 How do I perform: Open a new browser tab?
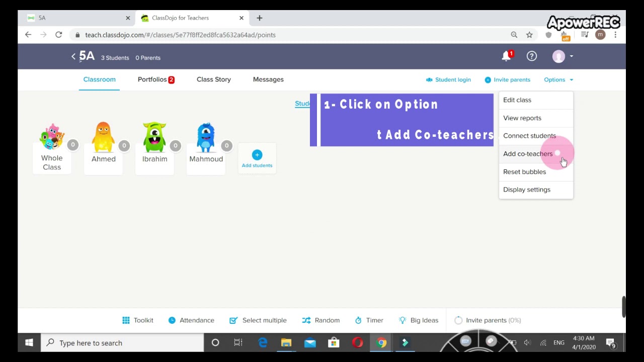pos(259,18)
